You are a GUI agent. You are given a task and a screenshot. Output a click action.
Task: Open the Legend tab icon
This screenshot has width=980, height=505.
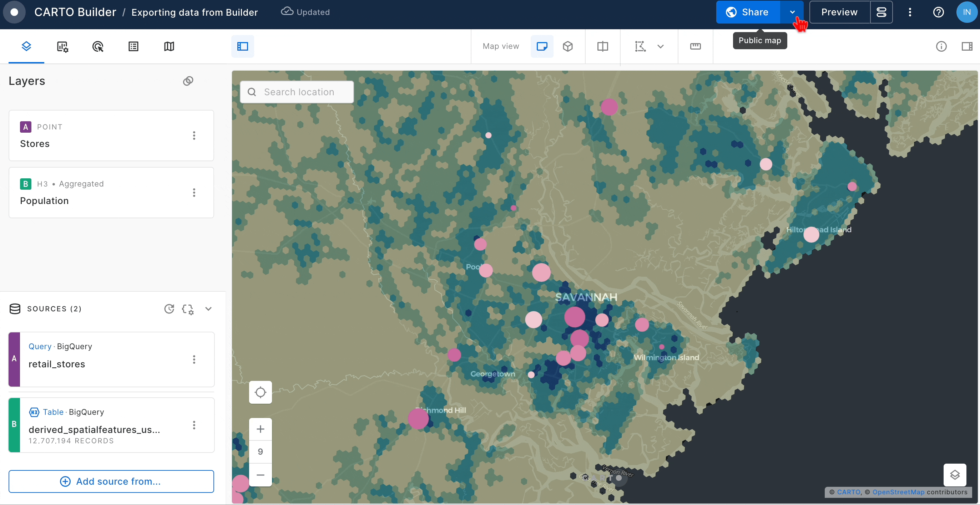point(133,46)
